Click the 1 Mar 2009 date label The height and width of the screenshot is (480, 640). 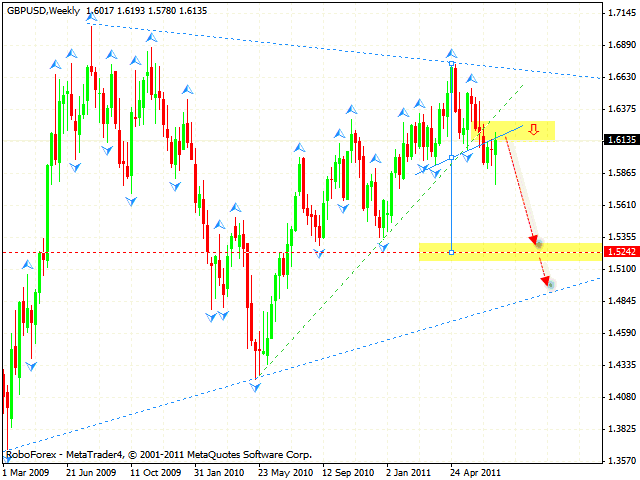click(x=27, y=473)
